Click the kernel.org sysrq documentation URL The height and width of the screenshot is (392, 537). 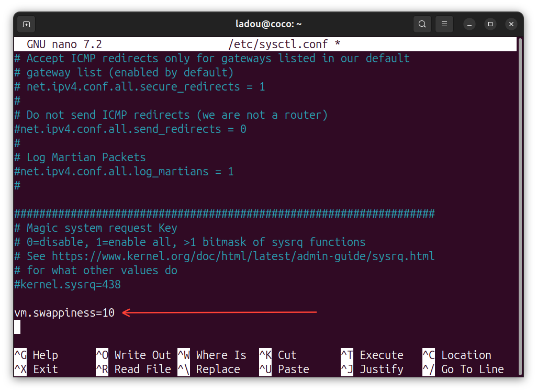pyautogui.click(x=243, y=256)
